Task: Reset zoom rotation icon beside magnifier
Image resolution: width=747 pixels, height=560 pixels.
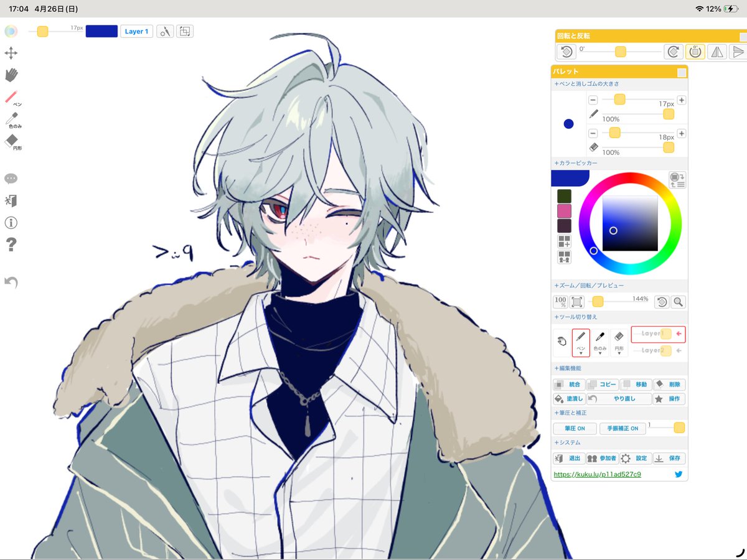Action: (662, 302)
